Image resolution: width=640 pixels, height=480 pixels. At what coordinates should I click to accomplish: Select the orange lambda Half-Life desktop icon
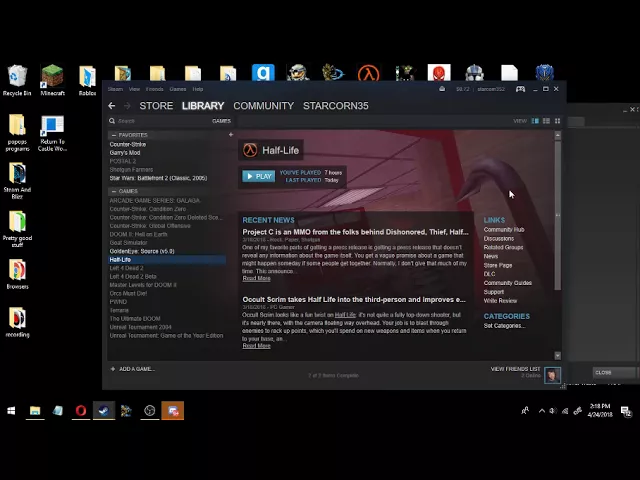pos(368,74)
